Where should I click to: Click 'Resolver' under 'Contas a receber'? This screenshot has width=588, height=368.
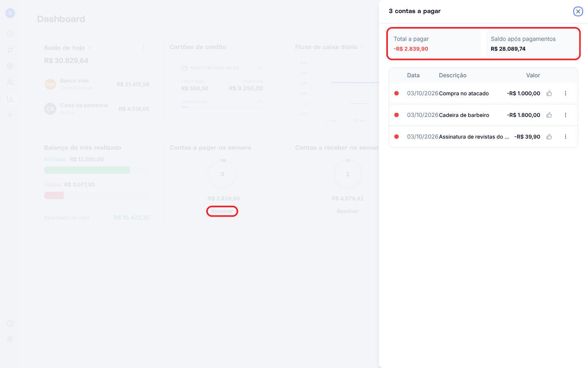click(348, 211)
